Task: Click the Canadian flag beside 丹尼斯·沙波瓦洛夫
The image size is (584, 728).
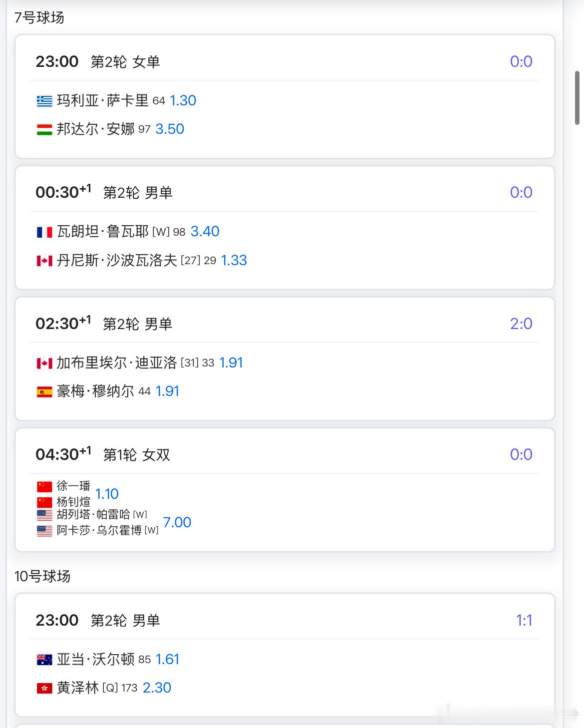Action: [x=44, y=261]
